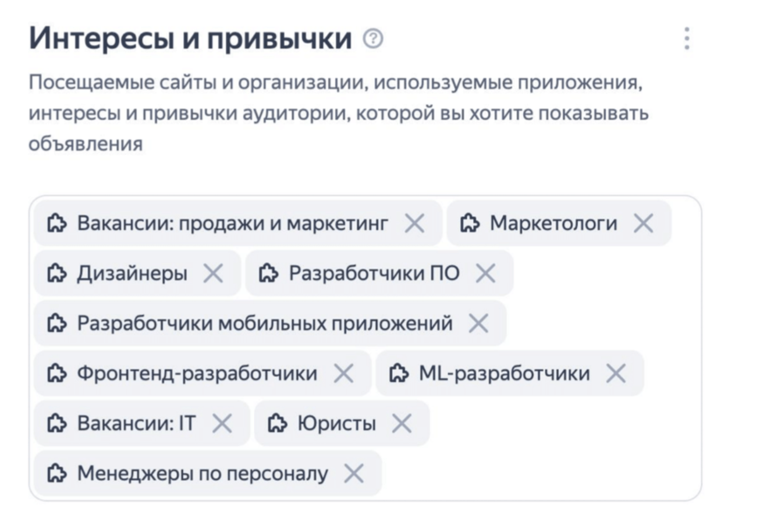
Task: Click the puzzle icon beside "ML-разработчики"
Action: click(398, 374)
